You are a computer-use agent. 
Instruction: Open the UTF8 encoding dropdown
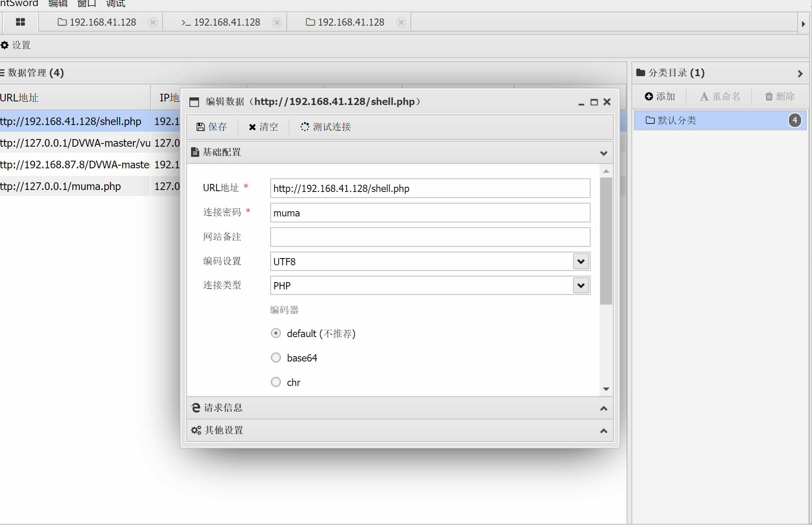point(581,261)
